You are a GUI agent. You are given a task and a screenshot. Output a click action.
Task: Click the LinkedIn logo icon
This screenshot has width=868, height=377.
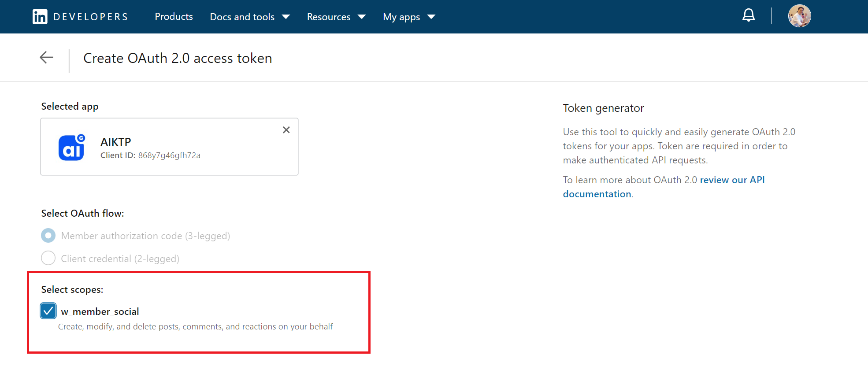click(40, 17)
